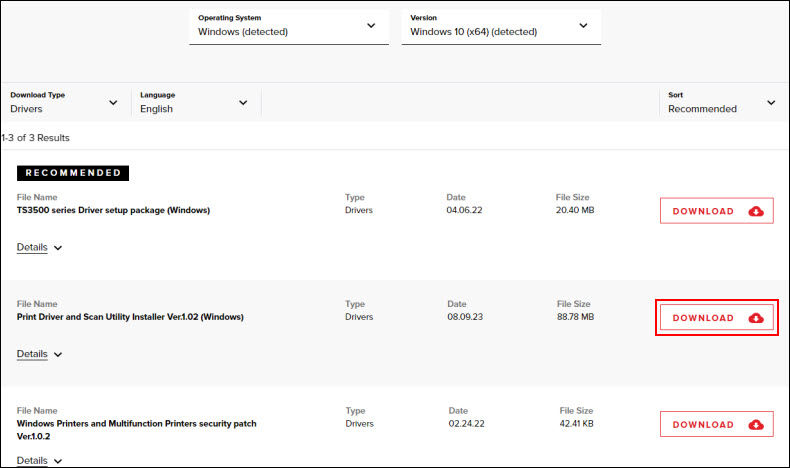This screenshot has width=790, height=468.
Task: Click the Language dropdown chevron arrow
Action: pyautogui.click(x=243, y=102)
